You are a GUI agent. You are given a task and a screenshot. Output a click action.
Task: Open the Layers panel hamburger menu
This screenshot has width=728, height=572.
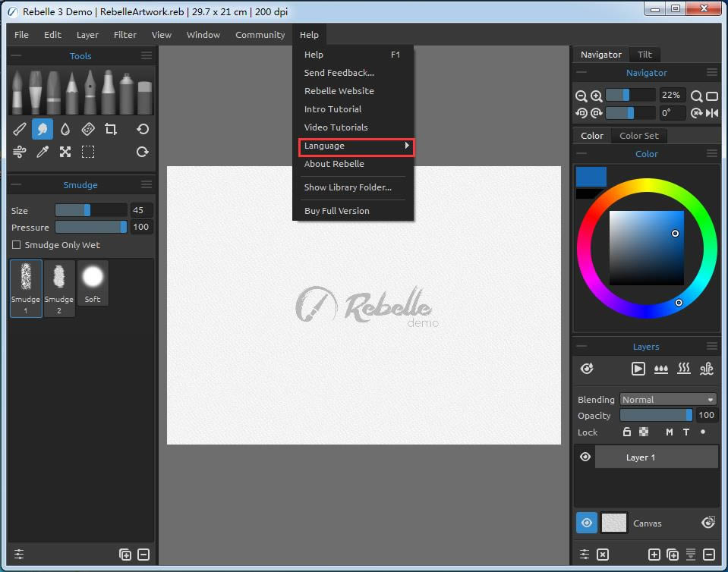pyautogui.click(x=712, y=346)
